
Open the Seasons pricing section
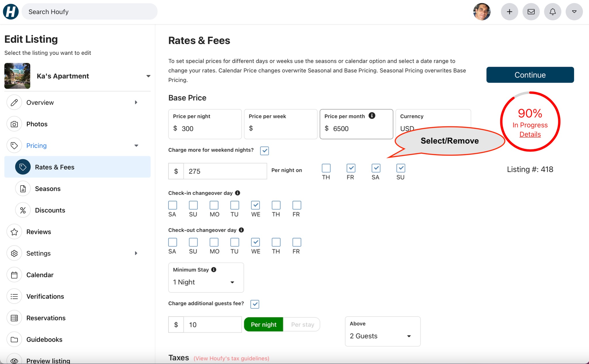(x=48, y=189)
